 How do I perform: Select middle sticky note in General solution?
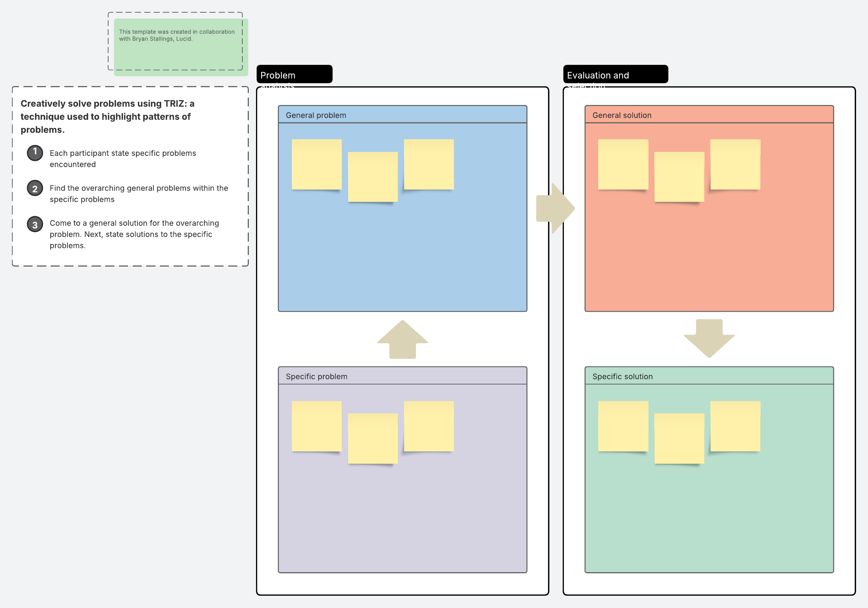coord(679,177)
